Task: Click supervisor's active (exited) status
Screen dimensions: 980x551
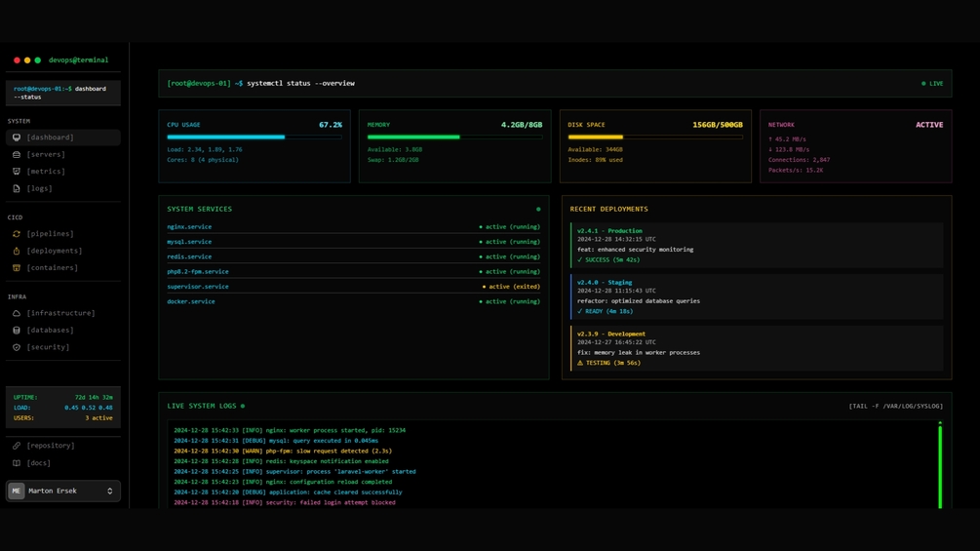Action: point(511,287)
